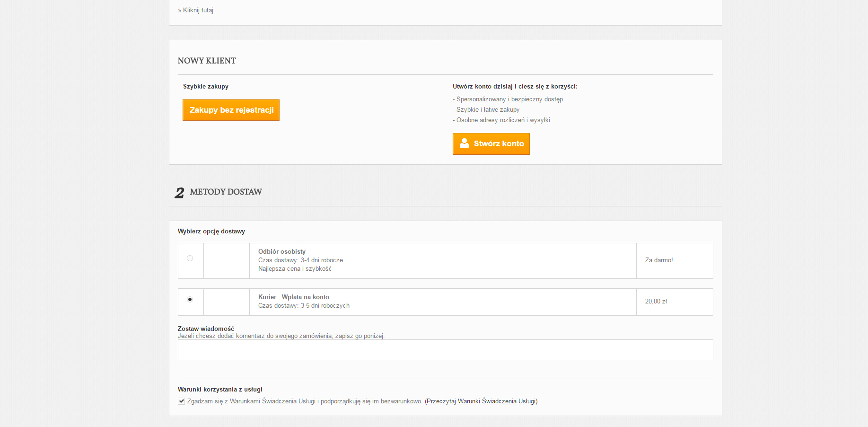Open the Kliknij tutaj link
This screenshot has height=427, width=868.
[198, 10]
